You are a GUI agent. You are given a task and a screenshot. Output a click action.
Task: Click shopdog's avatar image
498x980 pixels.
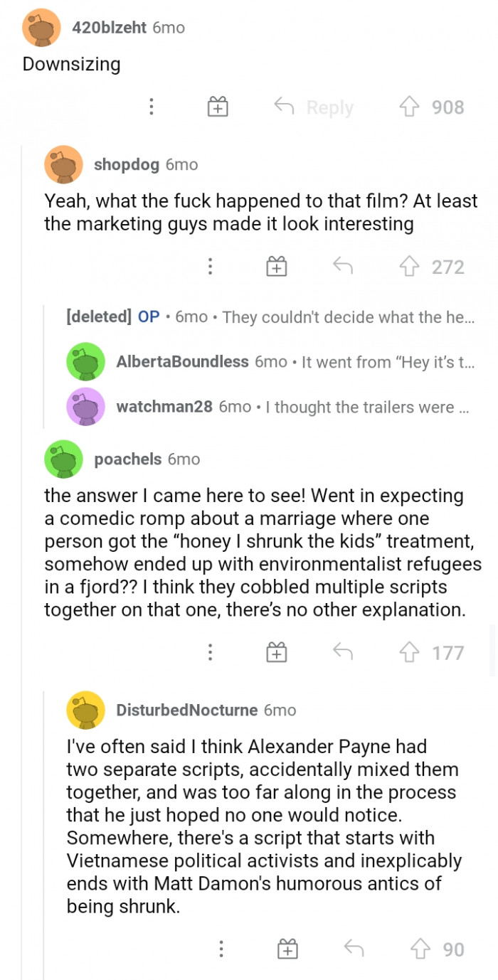click(63, 165)
